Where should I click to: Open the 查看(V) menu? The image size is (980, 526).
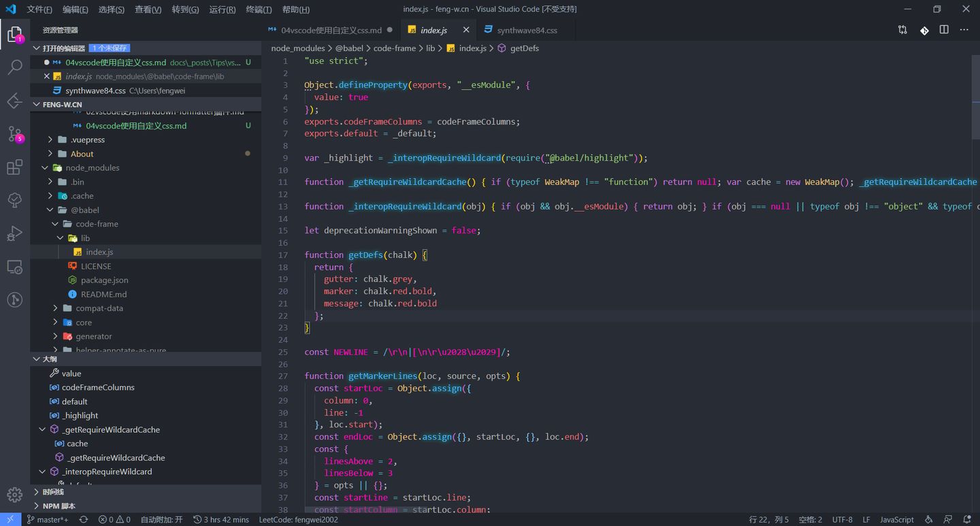coord(148,10)
